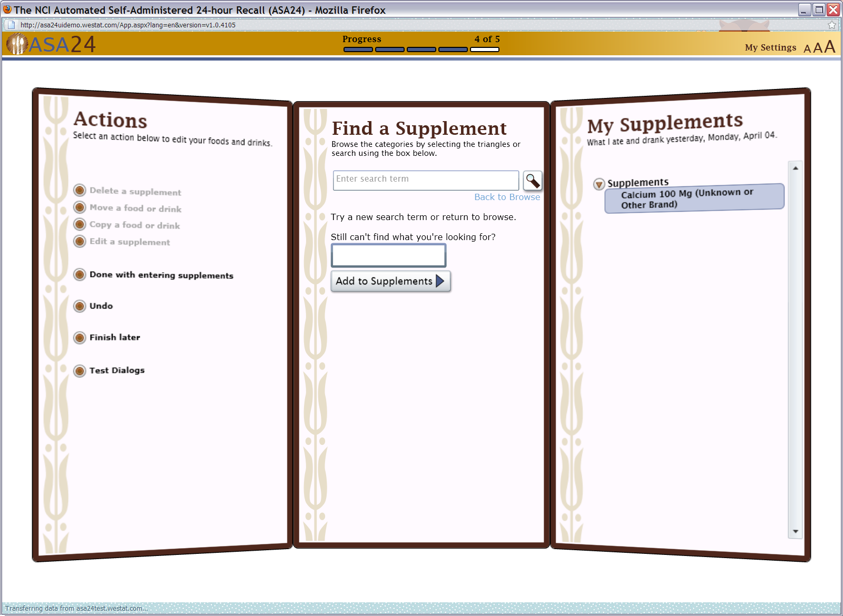Click the Delete a supplement bullet icon
Image resolution: width=843 pixels, height=616 pixels.
[80, 190]
